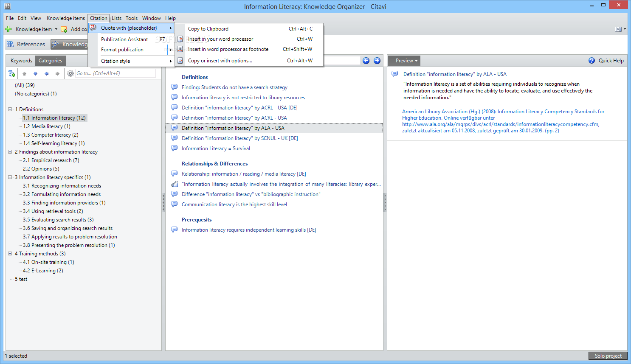Viewport: 631px width, 364px height.
Task: Select the (No categories) (1) entry
Action: click(x=36, y=94)
